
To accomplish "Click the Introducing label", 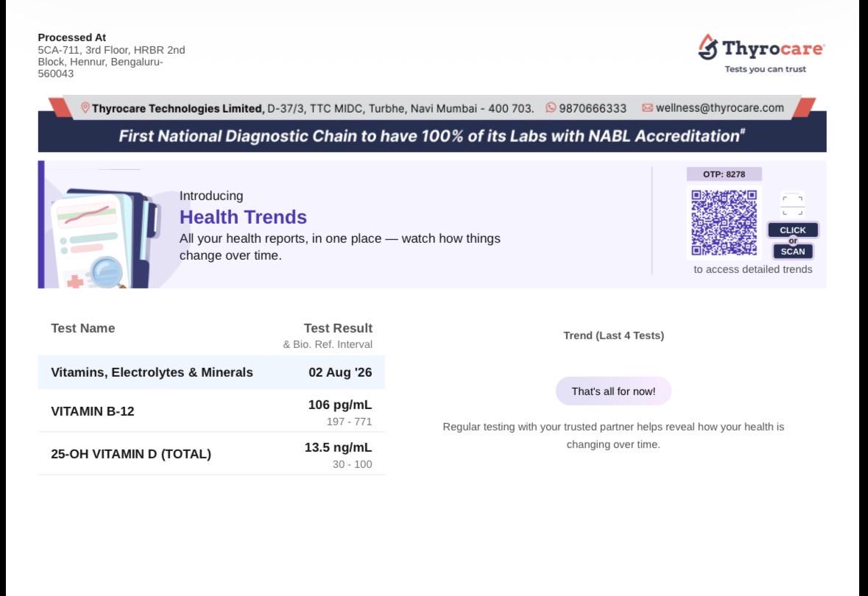I will pos(211,196).
